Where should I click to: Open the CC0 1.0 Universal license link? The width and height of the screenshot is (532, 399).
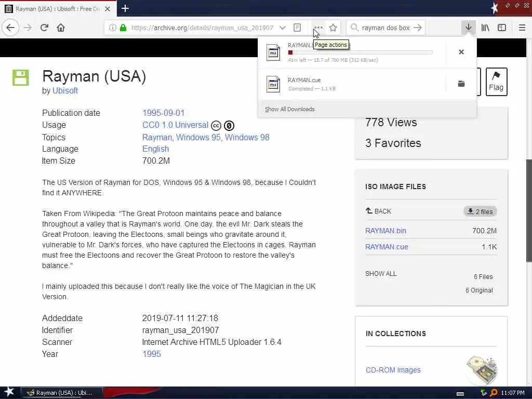tap(175, 125)
